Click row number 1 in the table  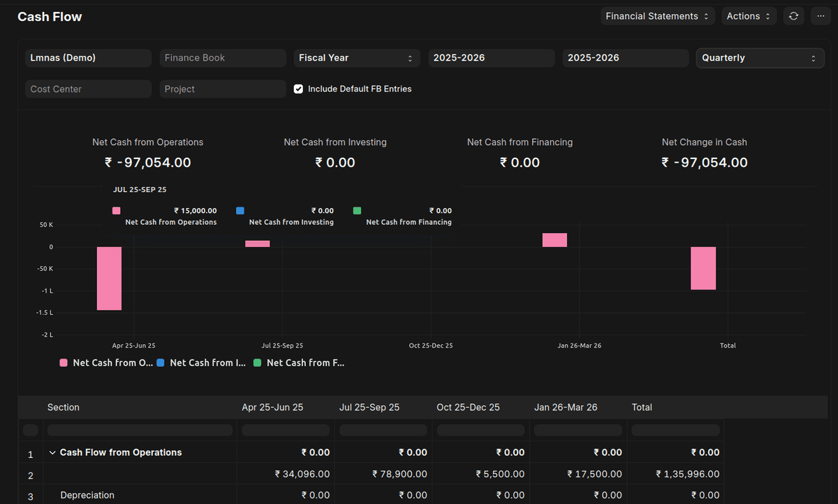coord(31,454)
